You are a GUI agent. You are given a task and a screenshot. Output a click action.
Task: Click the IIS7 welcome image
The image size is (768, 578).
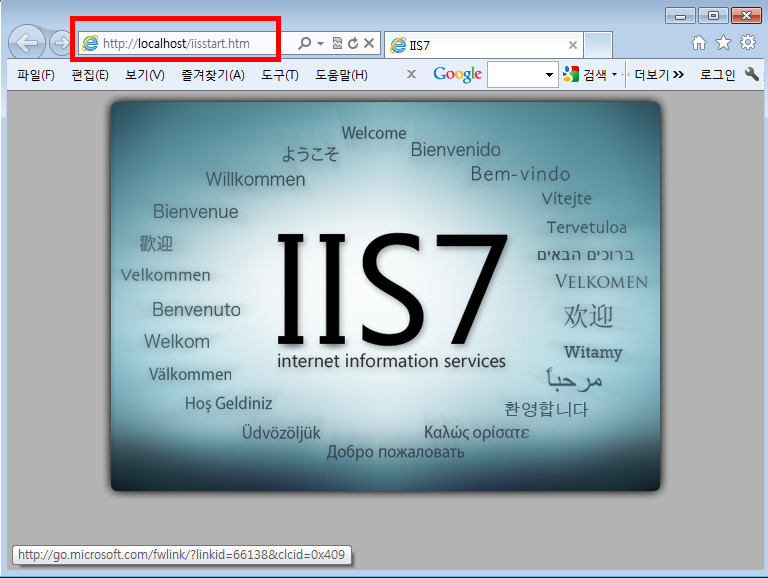point(385,295)
